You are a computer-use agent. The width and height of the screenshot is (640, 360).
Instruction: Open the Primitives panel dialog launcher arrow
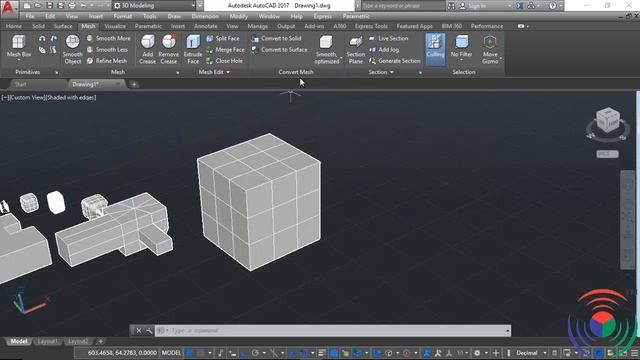click(x=56, y=73)
